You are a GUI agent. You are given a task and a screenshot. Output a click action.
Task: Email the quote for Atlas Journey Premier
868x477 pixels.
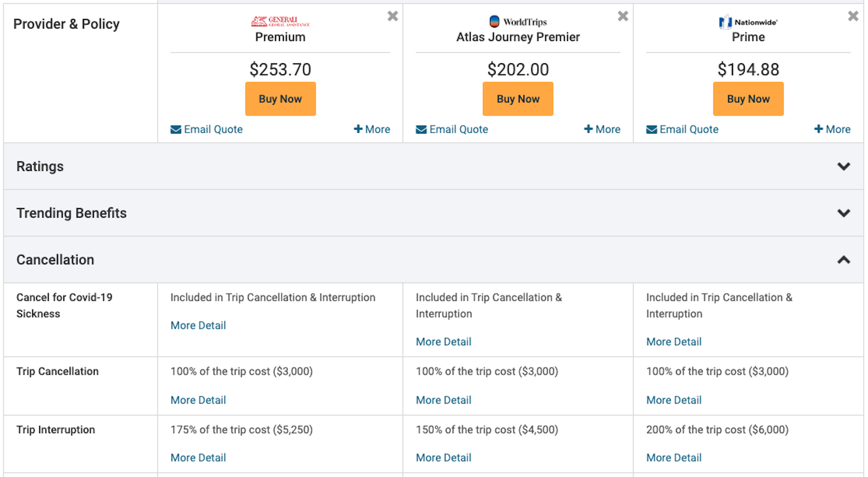pyautogui.click(x=452, y=129)
